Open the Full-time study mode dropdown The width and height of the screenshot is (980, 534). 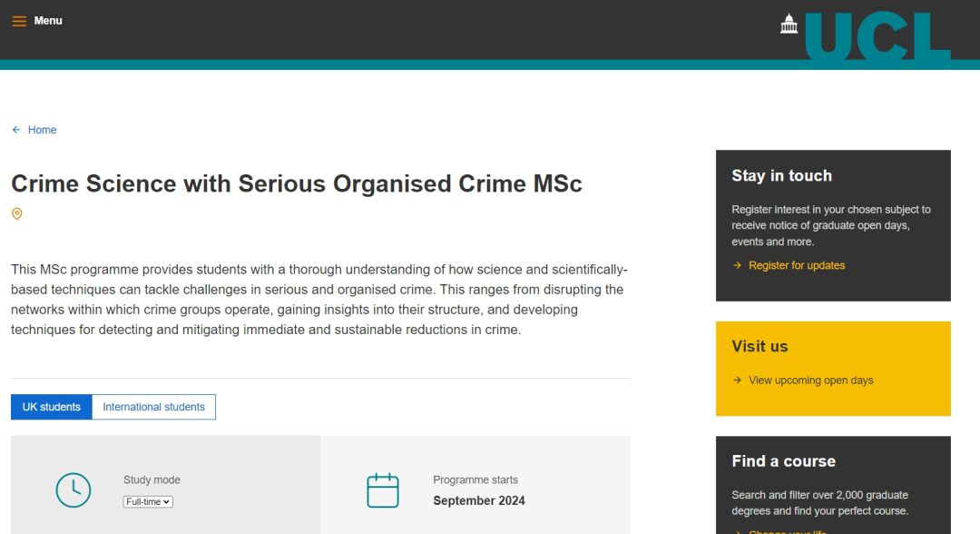[x=148, y=501]
